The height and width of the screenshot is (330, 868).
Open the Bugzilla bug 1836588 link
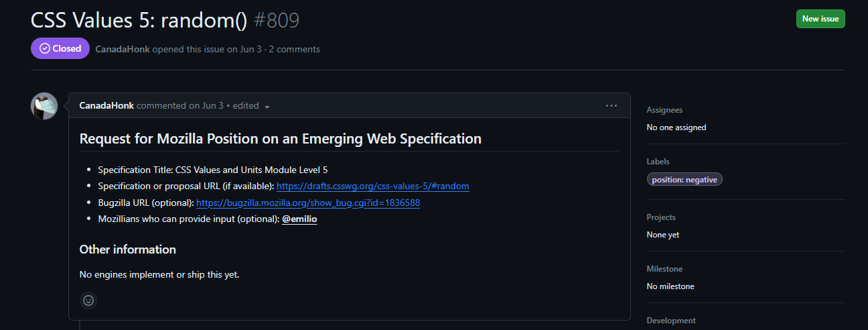[308, 203]
